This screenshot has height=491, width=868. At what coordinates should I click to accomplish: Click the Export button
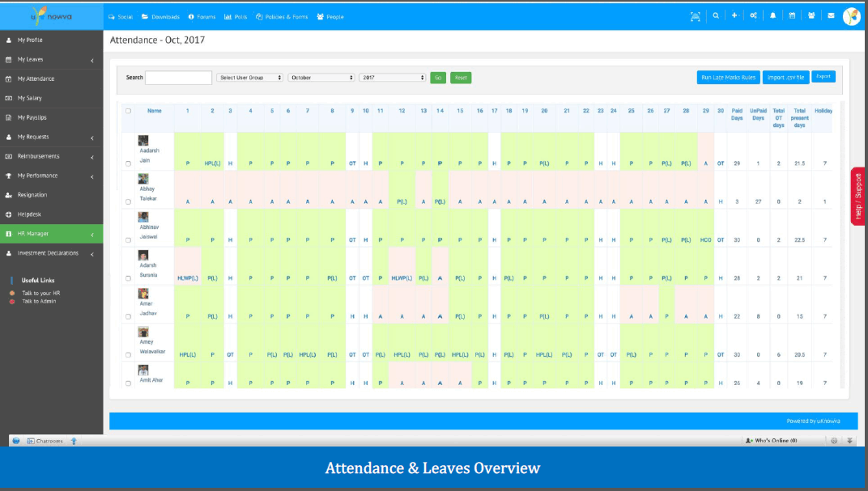pos(823,76)
